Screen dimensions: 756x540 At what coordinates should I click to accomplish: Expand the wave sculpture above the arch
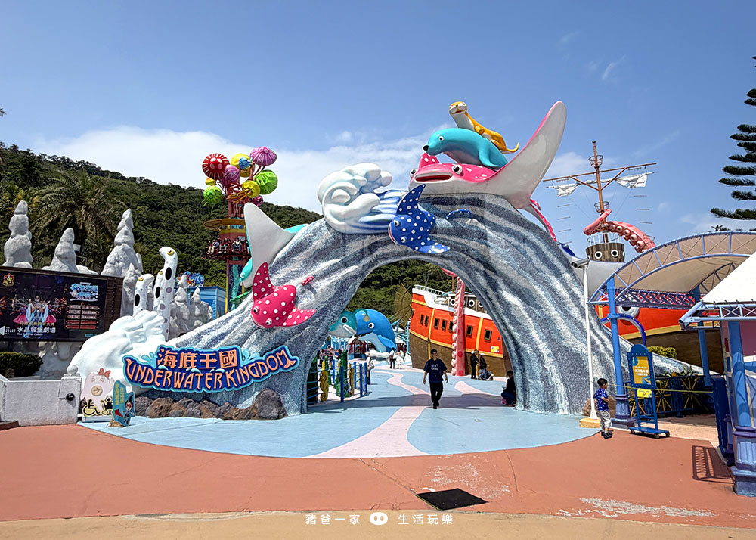352,193
